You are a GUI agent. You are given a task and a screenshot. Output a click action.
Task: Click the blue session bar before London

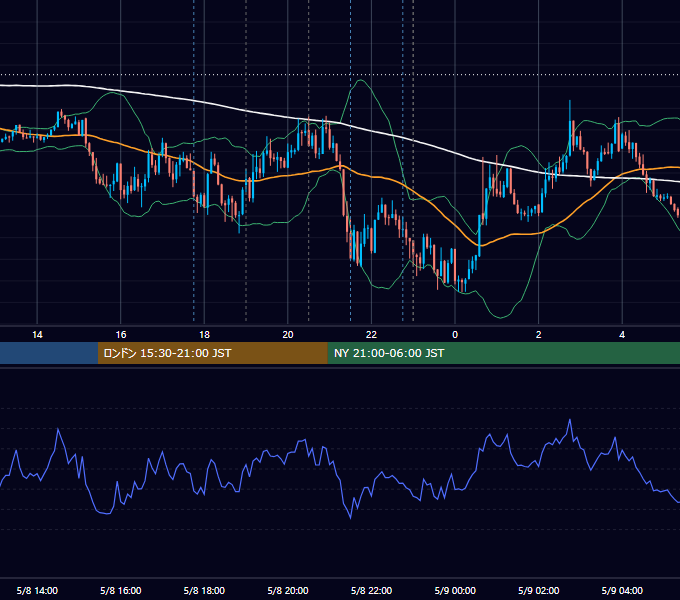[49, 353]
